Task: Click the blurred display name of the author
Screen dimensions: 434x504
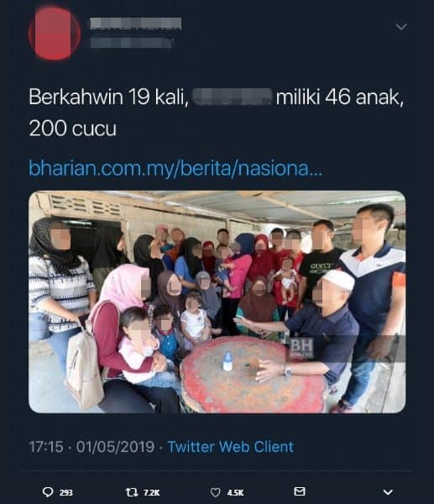Action: click(x=135, y=24)
